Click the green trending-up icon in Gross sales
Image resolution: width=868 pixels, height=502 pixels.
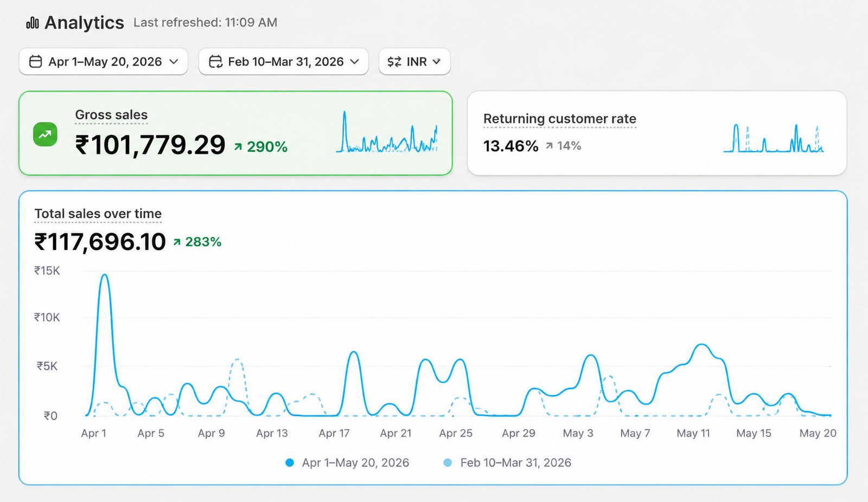(x=45, y=134)
